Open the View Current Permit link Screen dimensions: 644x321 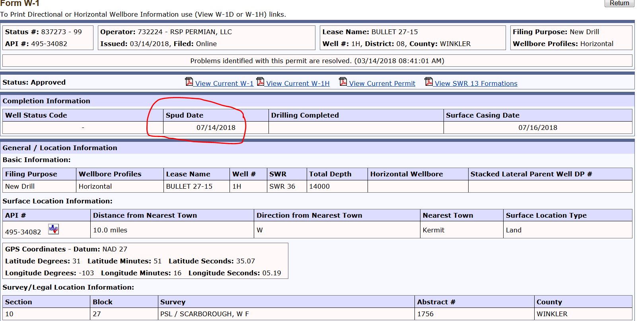382,83
